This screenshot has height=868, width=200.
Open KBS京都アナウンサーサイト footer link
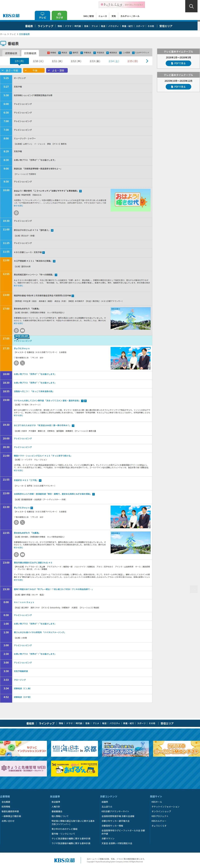[115, 811]
